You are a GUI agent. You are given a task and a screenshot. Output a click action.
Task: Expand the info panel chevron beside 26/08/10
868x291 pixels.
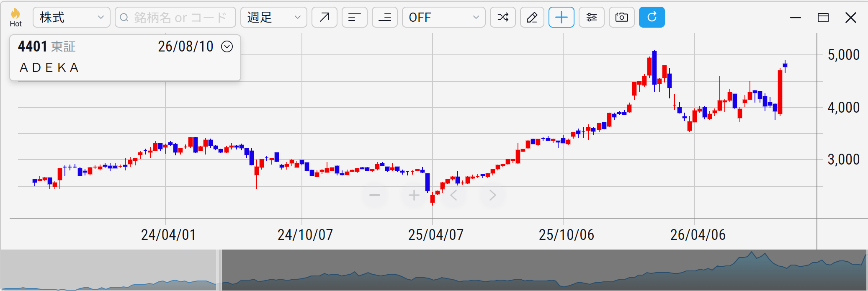point(227,46)
